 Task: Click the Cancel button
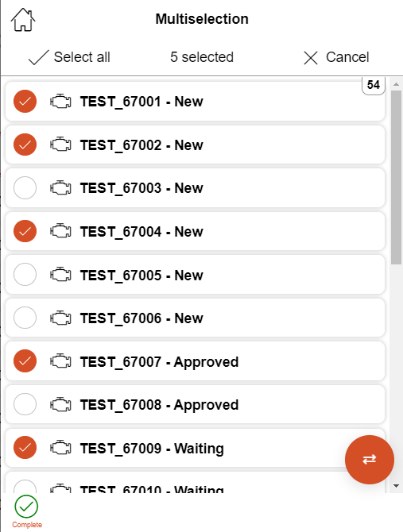pyautogui.click(x=336, y=57)
